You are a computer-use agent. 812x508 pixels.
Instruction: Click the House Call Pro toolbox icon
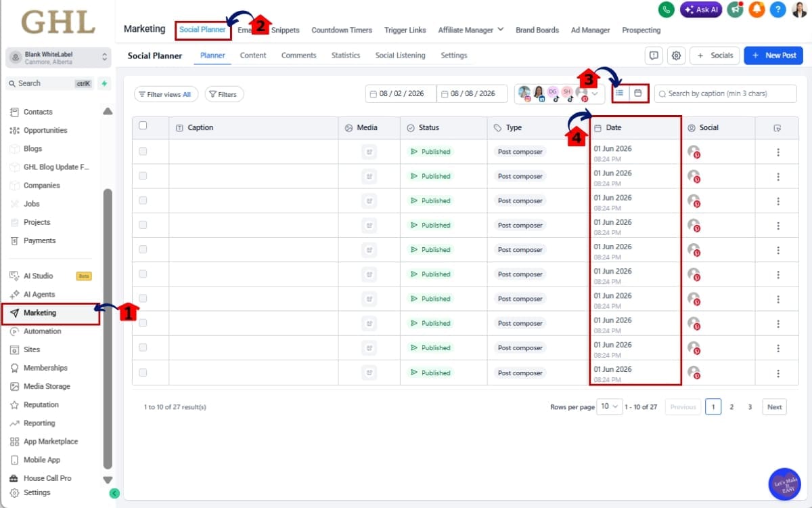[x=14, y=478]
